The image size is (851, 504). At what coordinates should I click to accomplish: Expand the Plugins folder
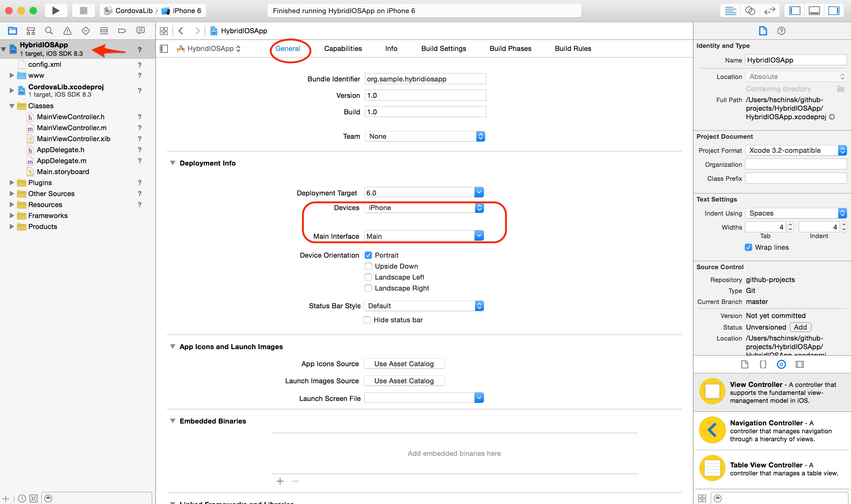pyautogui.click(x=12, y=183)
